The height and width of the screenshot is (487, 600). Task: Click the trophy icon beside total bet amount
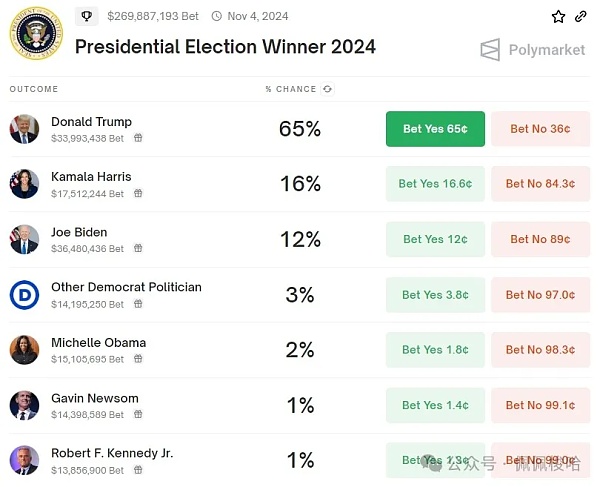(87, 16)
